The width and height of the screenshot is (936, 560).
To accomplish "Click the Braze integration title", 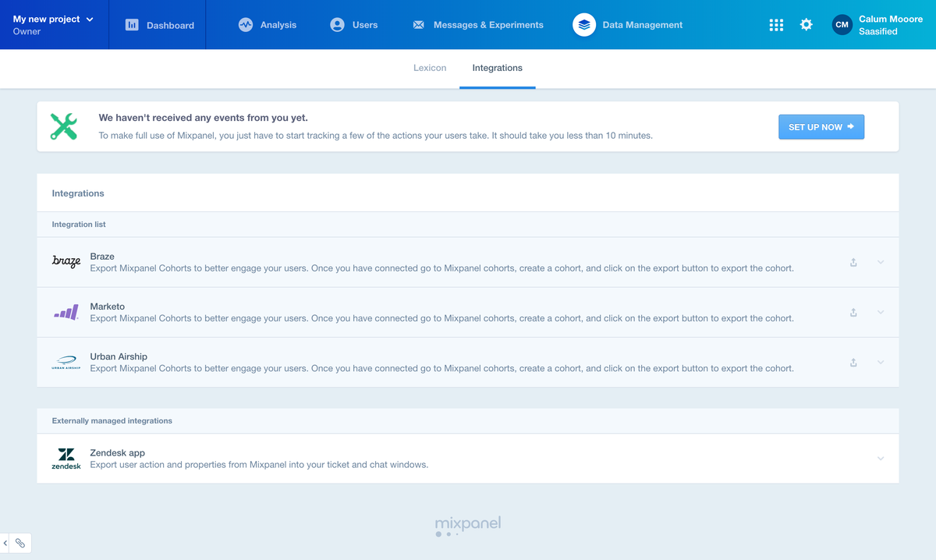I will click(102, 257).
